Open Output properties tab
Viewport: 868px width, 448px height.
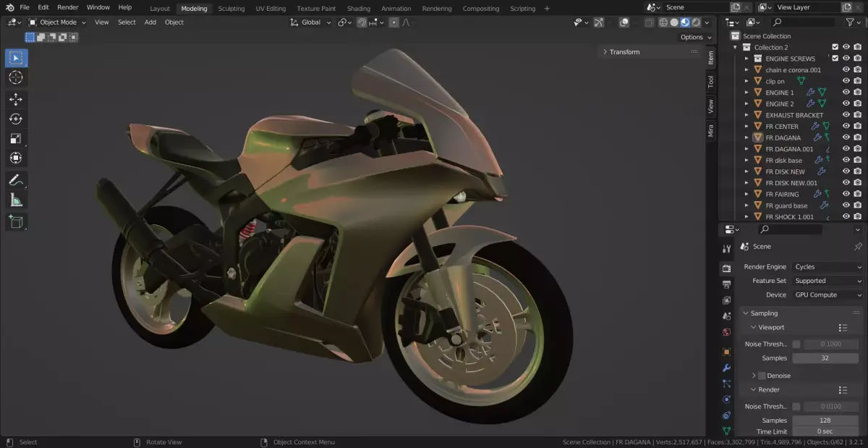[726, 284]
